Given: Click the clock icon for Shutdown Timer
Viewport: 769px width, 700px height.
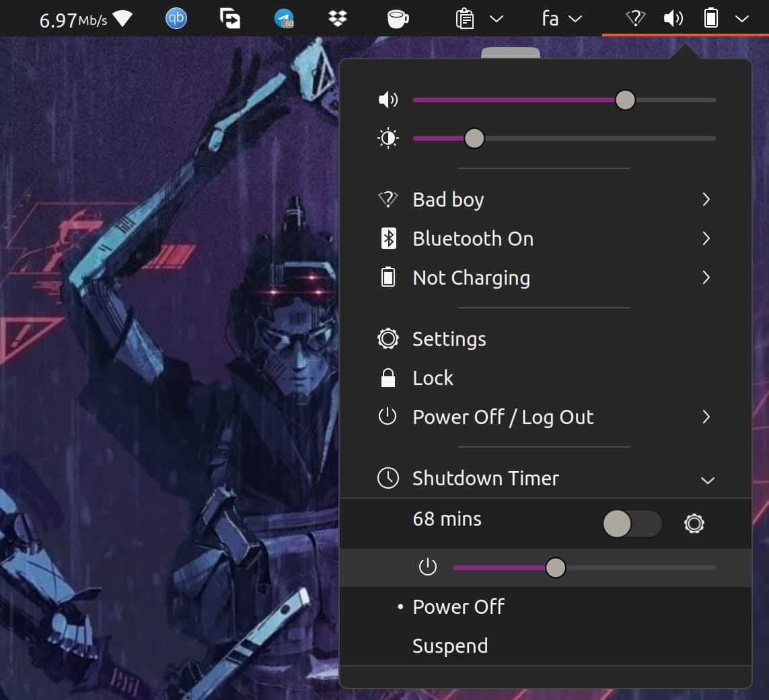Looking at the screenshot, I should pyautogui.click(x=388, y=478).
